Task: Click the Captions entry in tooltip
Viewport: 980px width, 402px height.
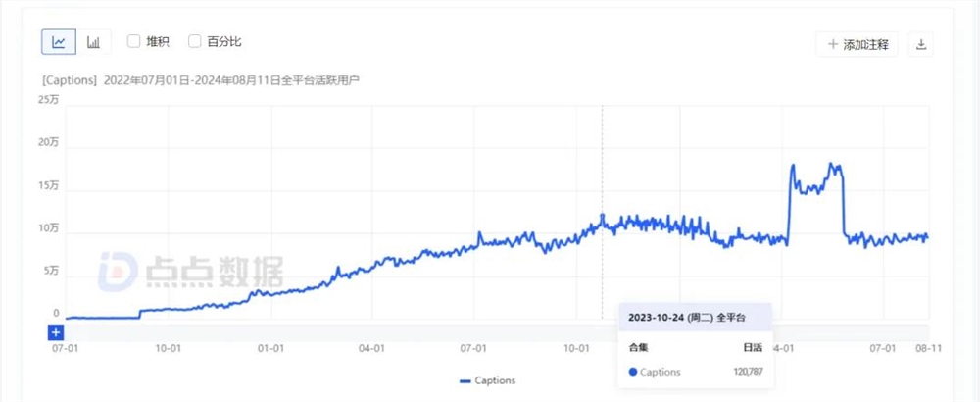Action: [x=655, y=372]
